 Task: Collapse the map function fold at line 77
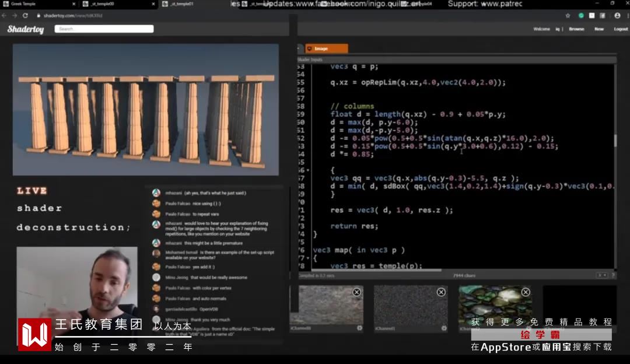(x=308, y=258)
